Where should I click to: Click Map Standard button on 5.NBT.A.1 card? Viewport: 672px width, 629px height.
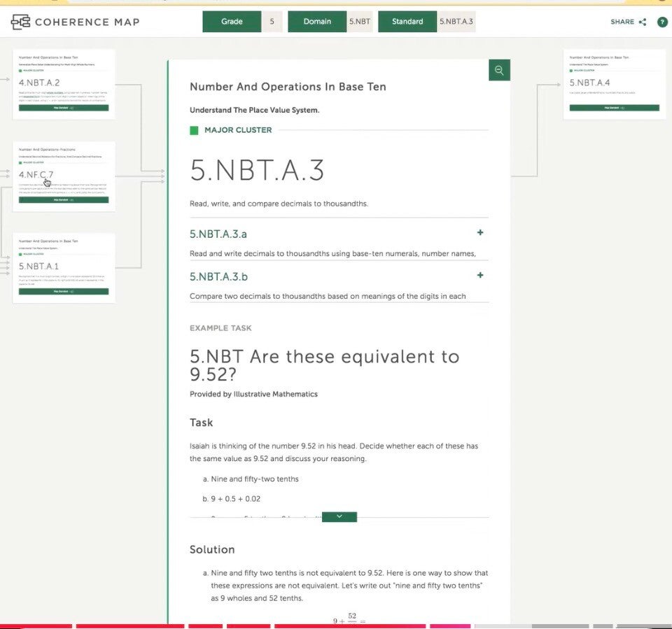(64, 291)
